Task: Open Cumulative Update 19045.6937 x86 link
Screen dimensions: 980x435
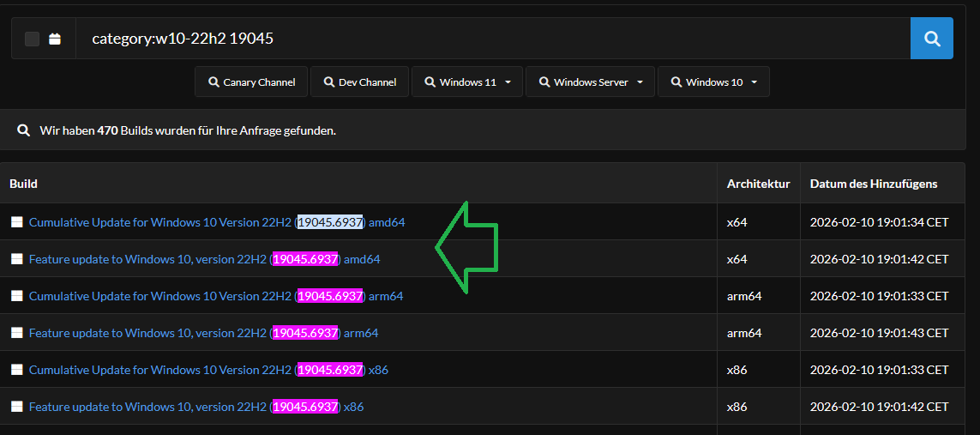Action: 208,370
